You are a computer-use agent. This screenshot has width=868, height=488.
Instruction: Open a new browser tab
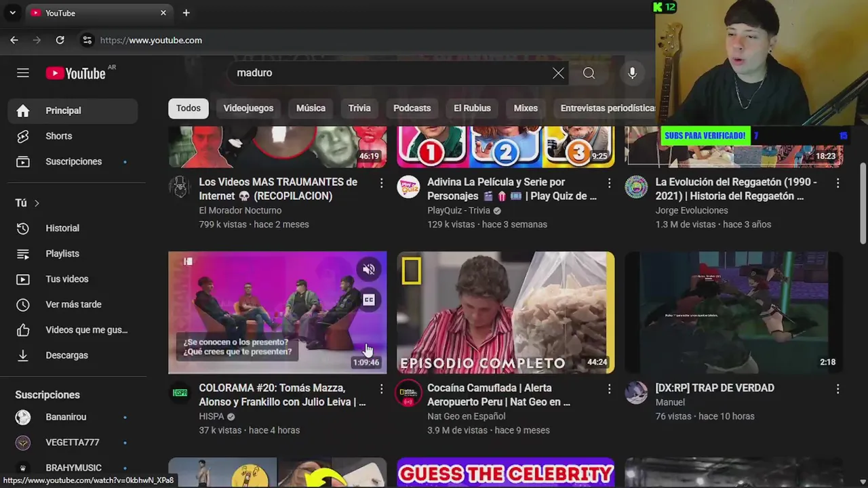coord(186,13)
